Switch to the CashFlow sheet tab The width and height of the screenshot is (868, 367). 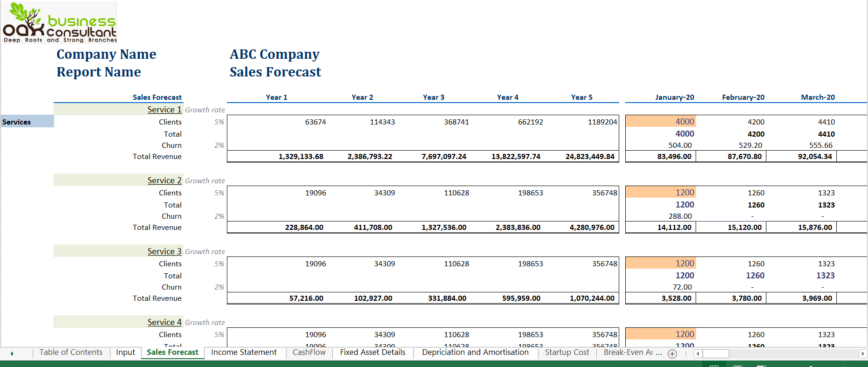[x=309, y=353]
